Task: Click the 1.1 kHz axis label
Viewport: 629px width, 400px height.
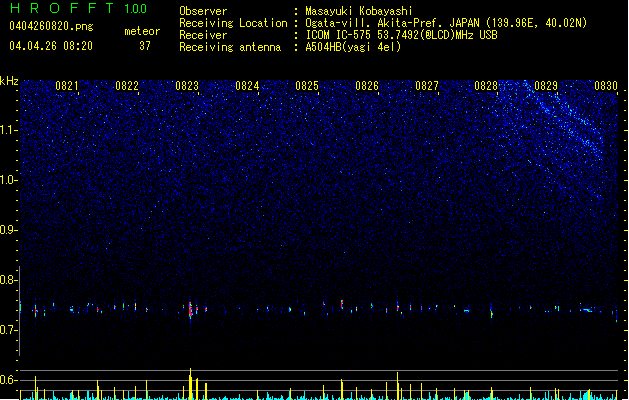Action: point(9,130)
